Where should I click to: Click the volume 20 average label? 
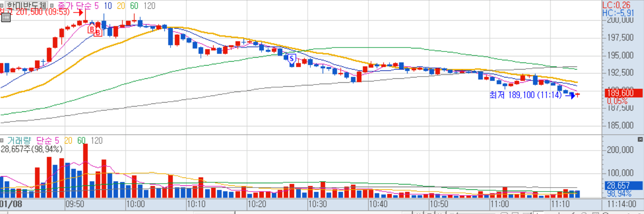point(69,140)
